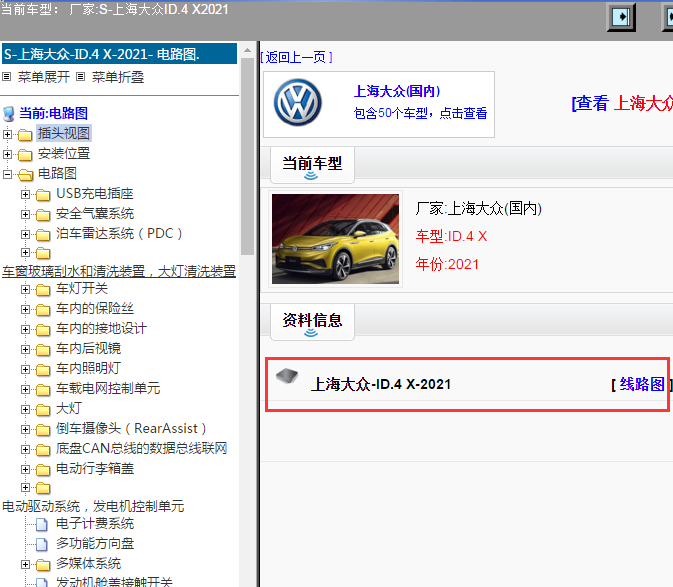Click the folder icon for 底盘CAN总线的数据总线联网

[x=43, y=449]
